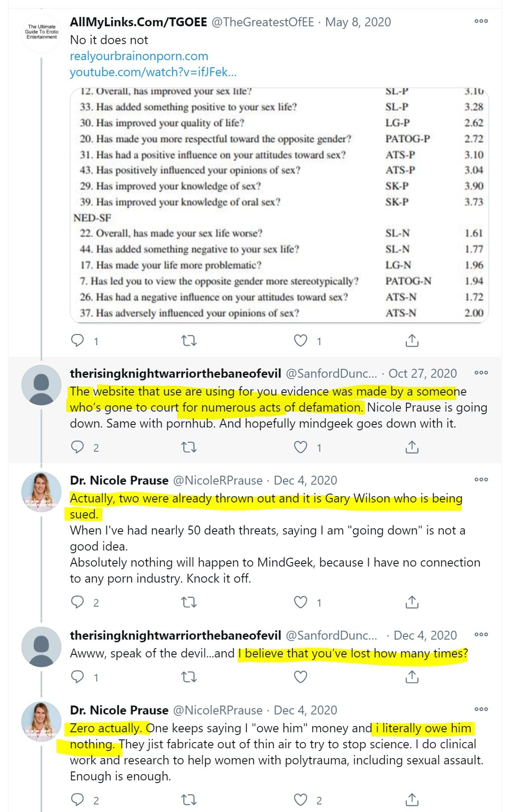This screenshot has height=812, width=506.
Task: Open more options on 'Zero actually' tweet
Action: coord(481,710)
